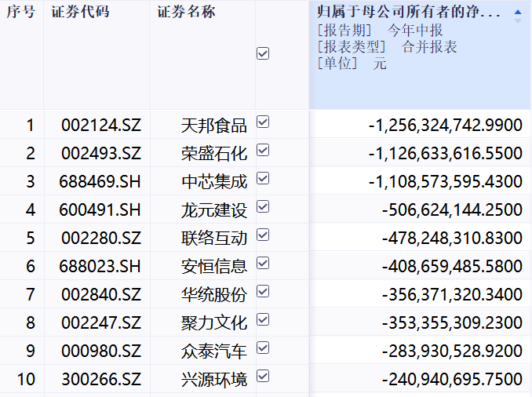
Task: Select security name 中芯集成
Action: (214, 182)
